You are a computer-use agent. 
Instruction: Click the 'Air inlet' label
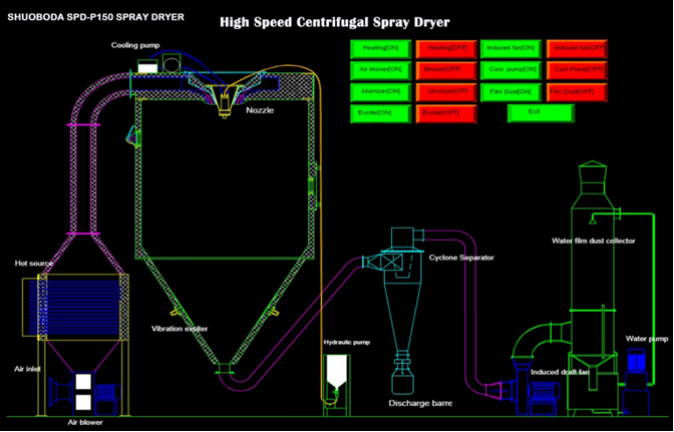point(26,369)
